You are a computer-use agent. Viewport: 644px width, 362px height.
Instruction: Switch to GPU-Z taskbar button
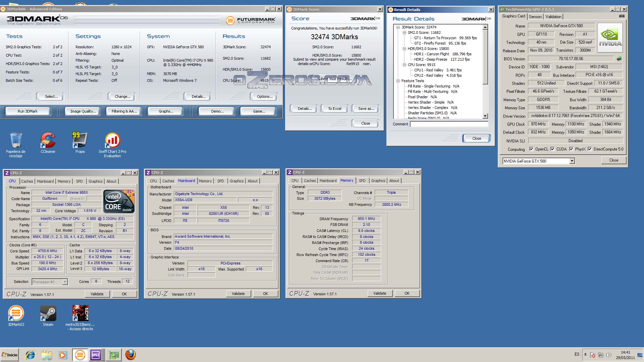114,355
